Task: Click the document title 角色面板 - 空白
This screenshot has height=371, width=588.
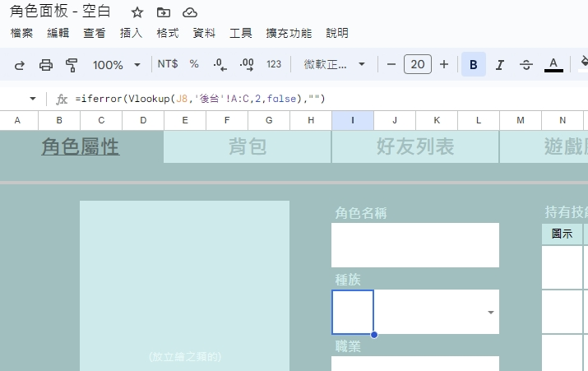Action: pyautogui.click(x=60, y=12)
